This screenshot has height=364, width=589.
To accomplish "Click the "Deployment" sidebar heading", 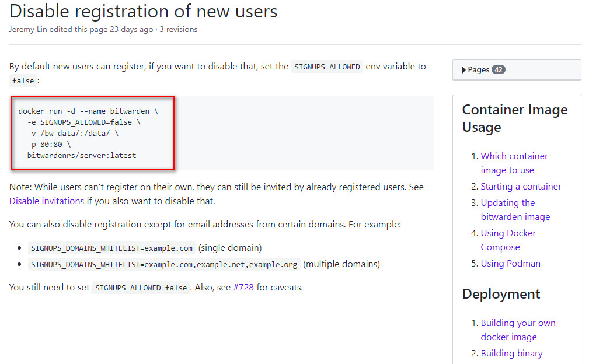I will click(x=501, y=294).
